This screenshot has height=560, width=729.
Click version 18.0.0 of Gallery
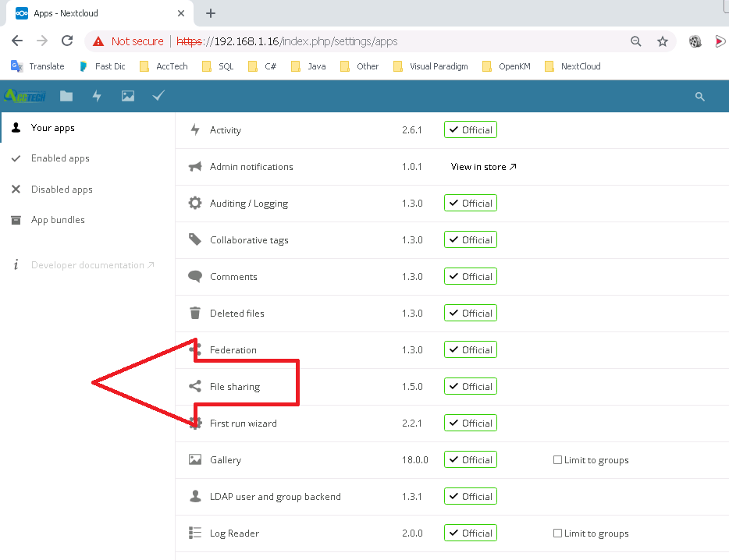[414, 460]
